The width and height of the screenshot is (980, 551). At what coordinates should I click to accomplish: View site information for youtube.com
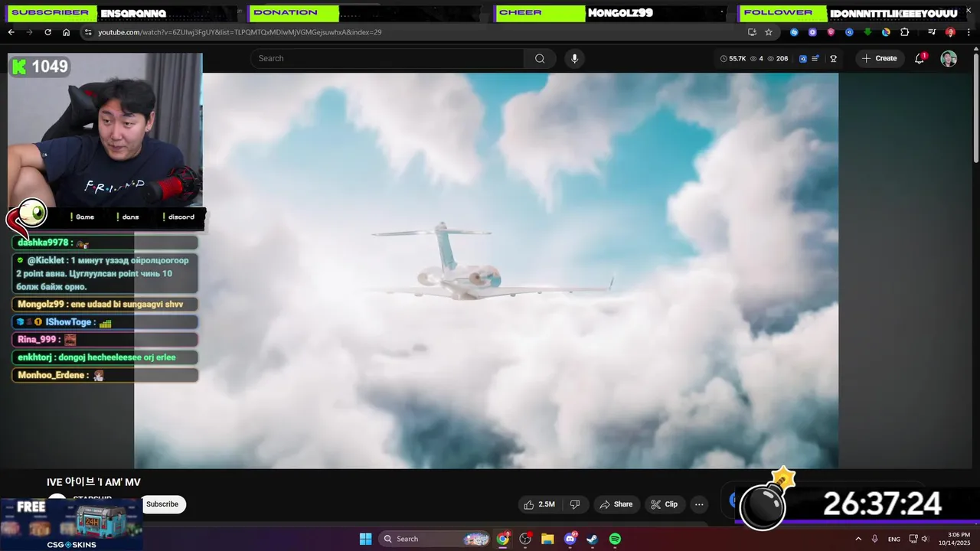click(88, 32)
